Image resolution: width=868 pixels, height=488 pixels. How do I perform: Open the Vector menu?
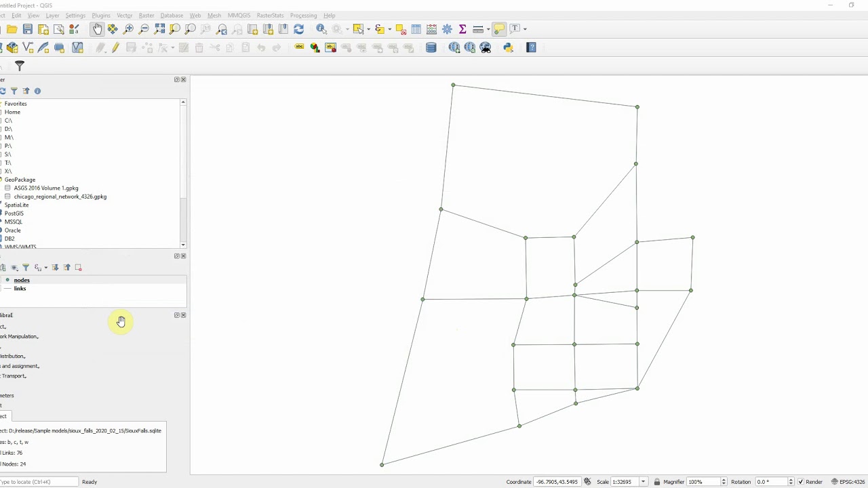(124, 16)
